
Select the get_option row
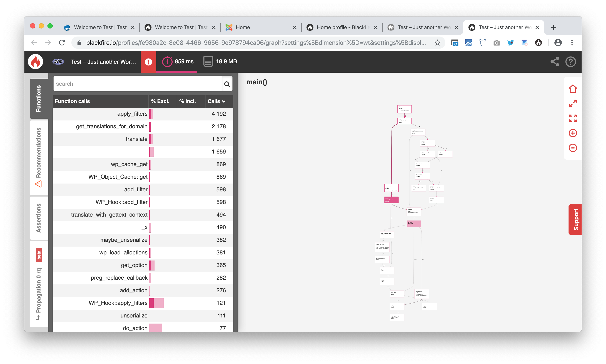143,265
